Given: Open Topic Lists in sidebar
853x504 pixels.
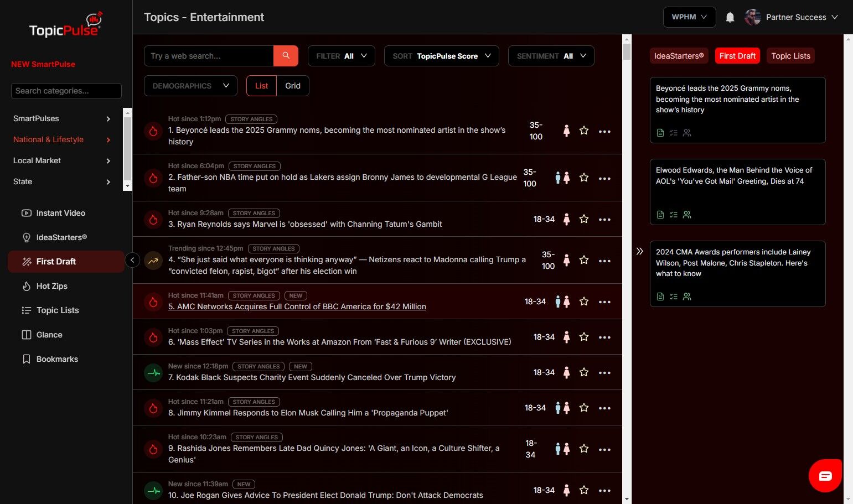Looking at the screenshot, I should point(66,310).
